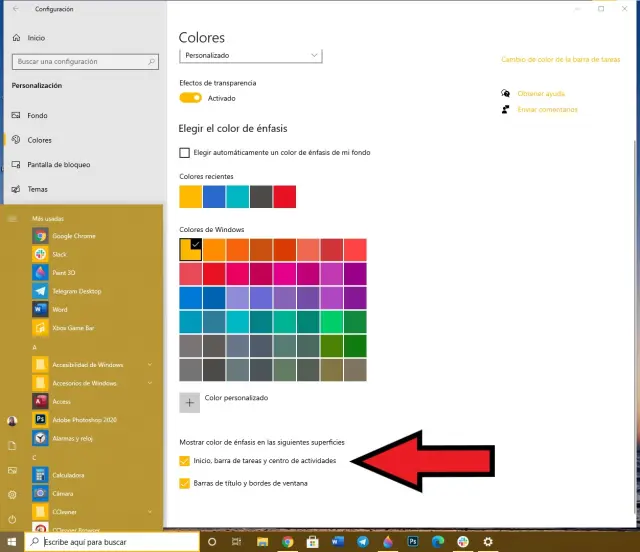
Task: Launch Slack from the most used apps
Action: pyautogui.click(x=60, y=254)
